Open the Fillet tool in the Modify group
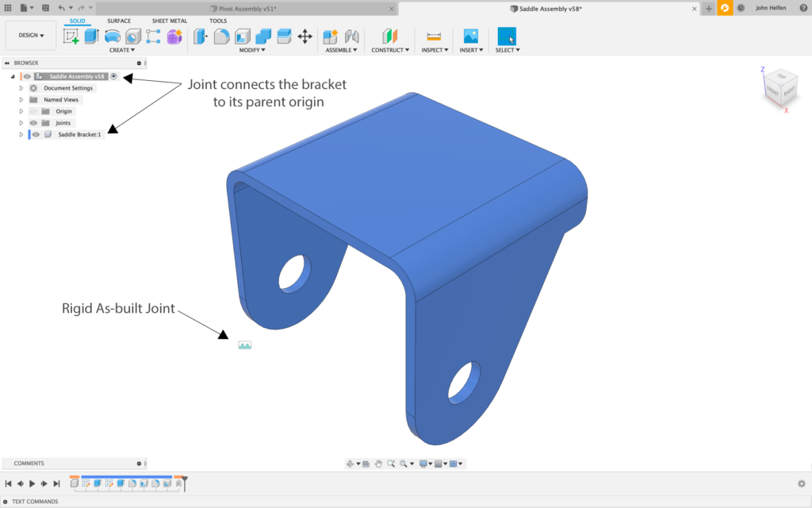The height and width of the screenshot is (508, 812). point(222,37)
